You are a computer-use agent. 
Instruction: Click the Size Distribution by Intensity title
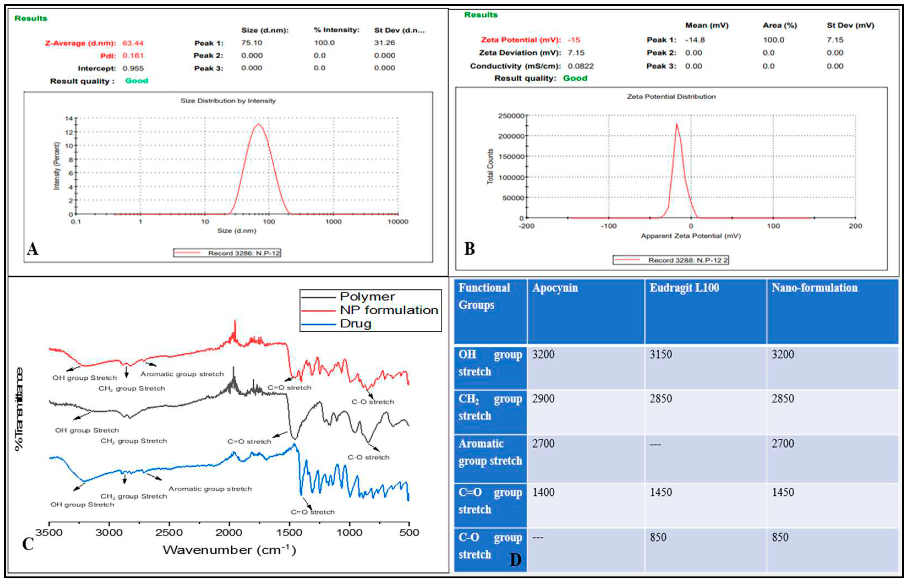(228, 101)
